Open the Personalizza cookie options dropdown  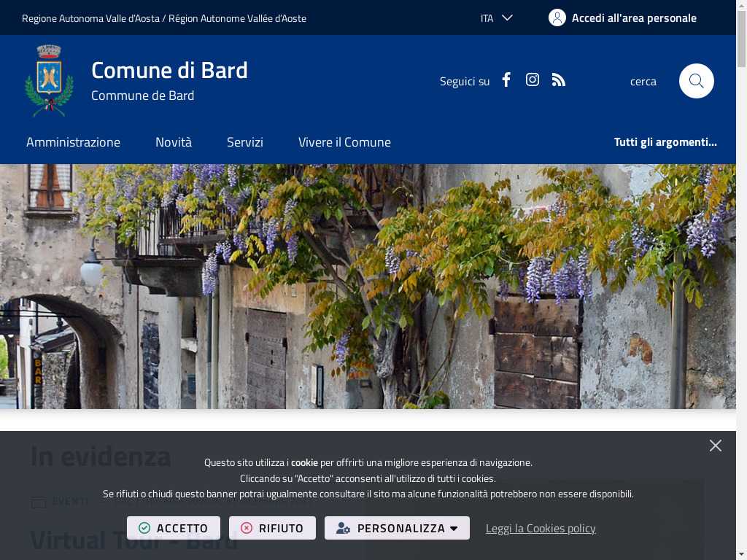(x=397, y=528)
